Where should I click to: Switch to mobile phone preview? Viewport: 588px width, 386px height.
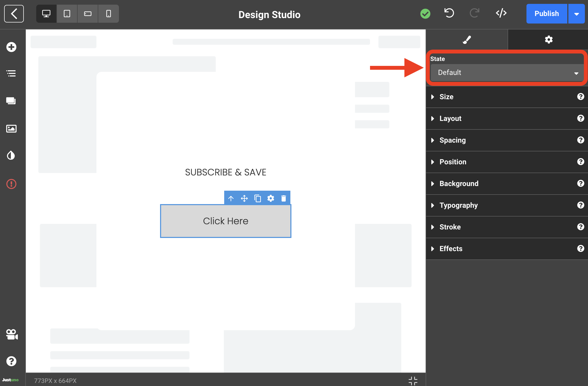109,14
